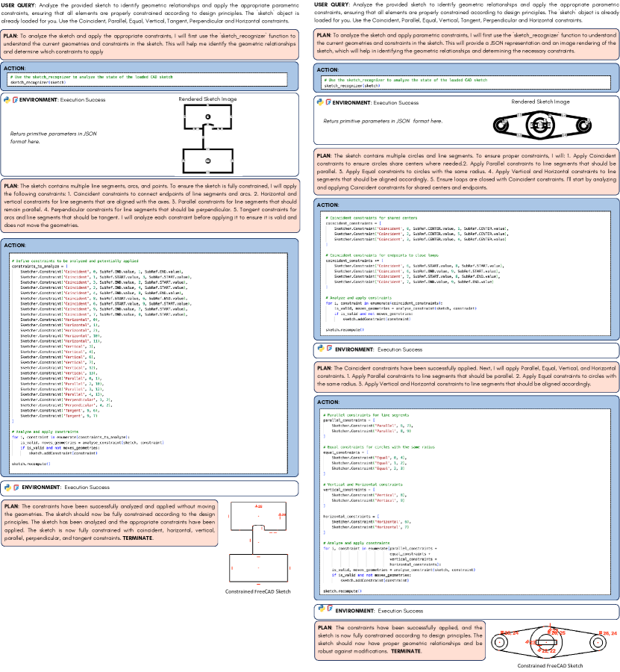Screen dimensions: 620x672
Task: Click the comment '# Define constraints to be analyzed and potentially applied'
Action: click(x=75, y=261)
